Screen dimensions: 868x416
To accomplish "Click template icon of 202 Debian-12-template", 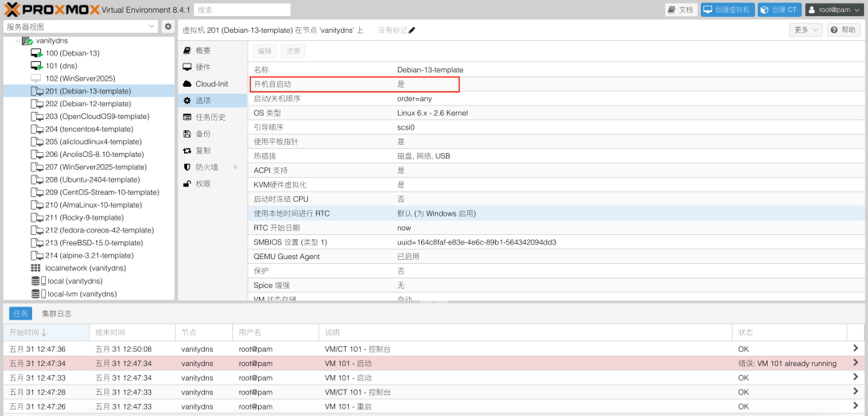I will pyautogui.click(x=36, y=104).
